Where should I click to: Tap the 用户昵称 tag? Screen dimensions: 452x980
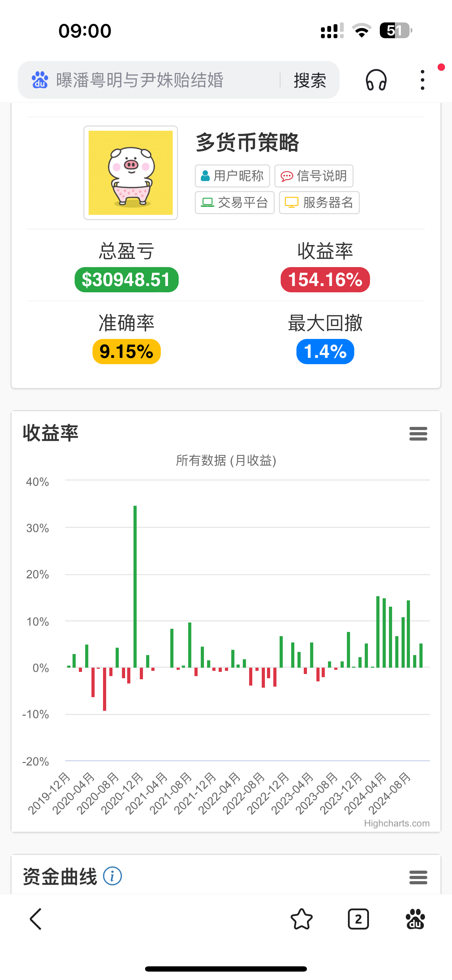click(x=232, y=176)
